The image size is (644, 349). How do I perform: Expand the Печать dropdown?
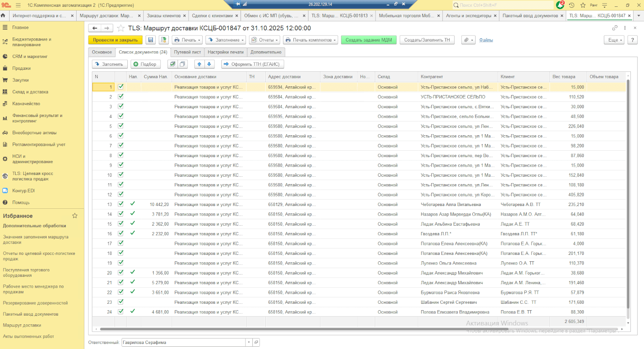pos(188,40)
